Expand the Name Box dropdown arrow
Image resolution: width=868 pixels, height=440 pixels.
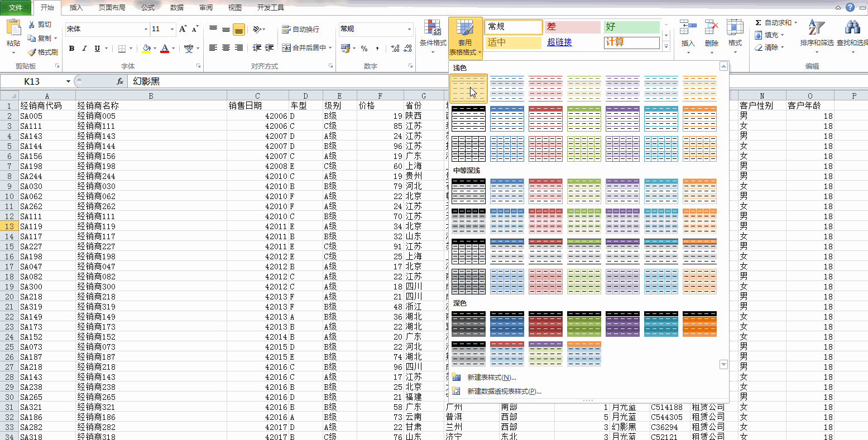click(x=69, y=81)
